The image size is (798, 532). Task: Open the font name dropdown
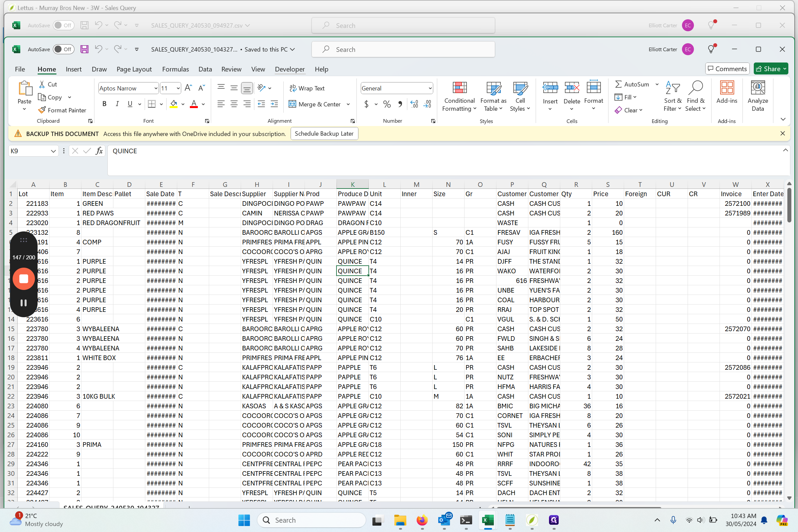tap(156, 88)
